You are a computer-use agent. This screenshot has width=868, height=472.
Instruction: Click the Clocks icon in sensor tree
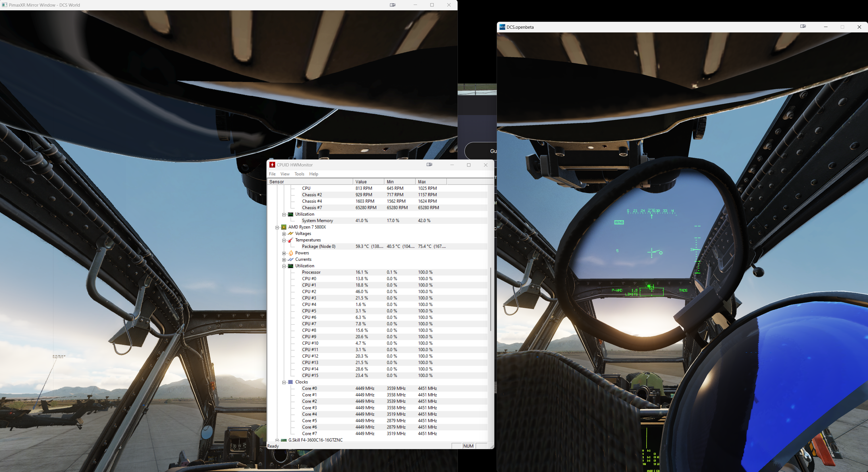click(x=290, y=382)
